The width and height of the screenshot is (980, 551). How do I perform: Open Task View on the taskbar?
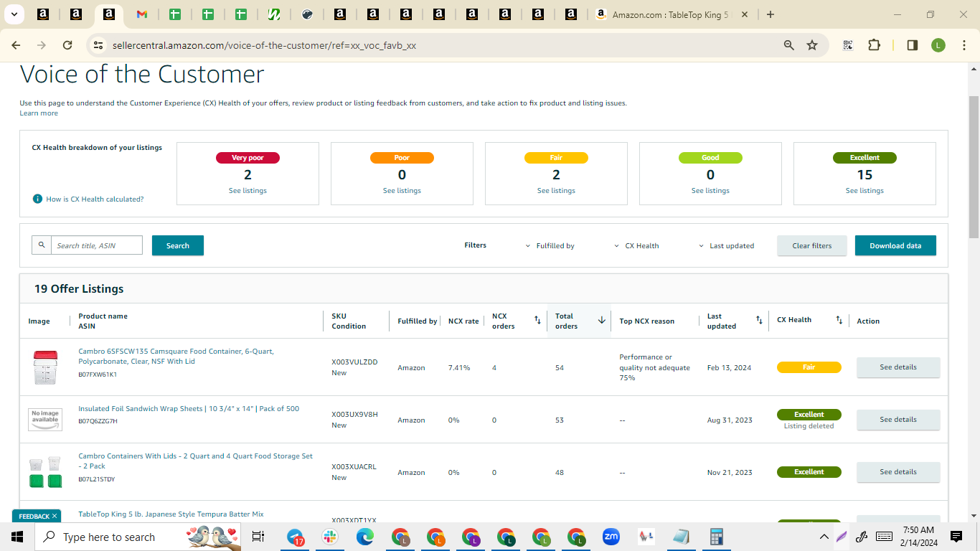coord(258,537)
